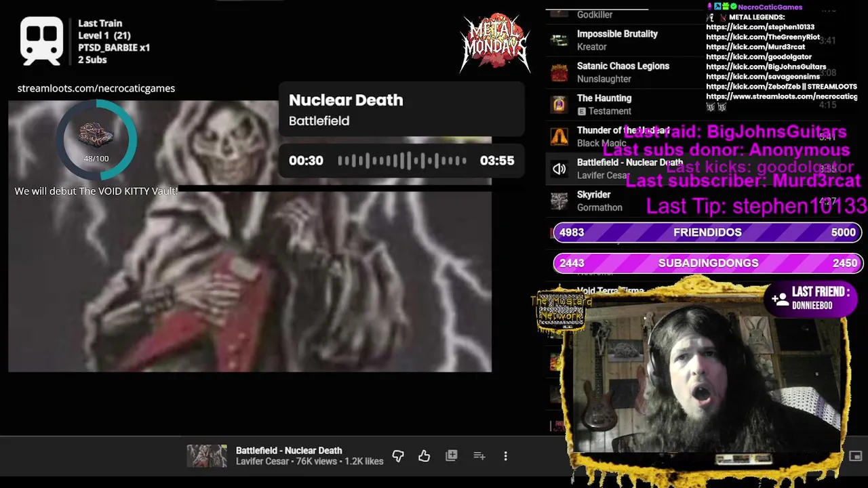Open the artist Testament in the queue
The image size is (868, 488).
[610, 111]
